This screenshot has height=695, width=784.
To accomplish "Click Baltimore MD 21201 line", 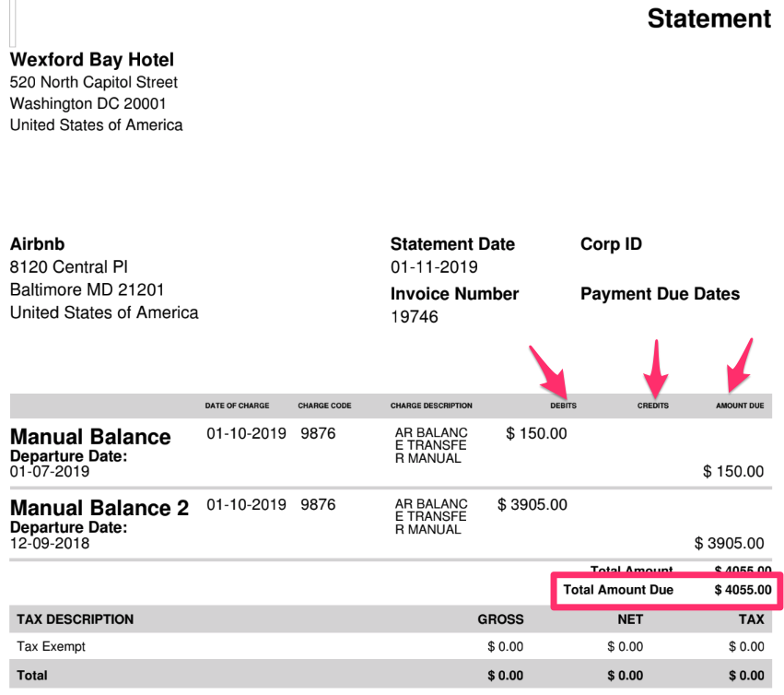I will click(x=87, y=289).
